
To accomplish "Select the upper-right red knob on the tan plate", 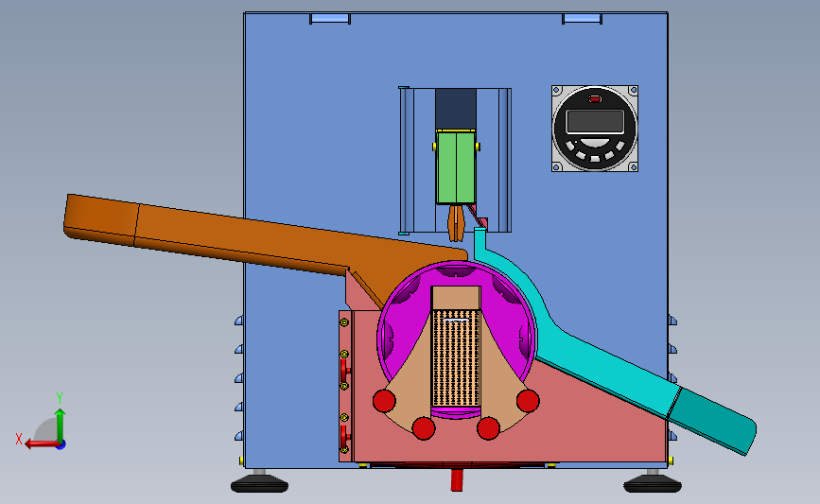I will tap(528, 401).
